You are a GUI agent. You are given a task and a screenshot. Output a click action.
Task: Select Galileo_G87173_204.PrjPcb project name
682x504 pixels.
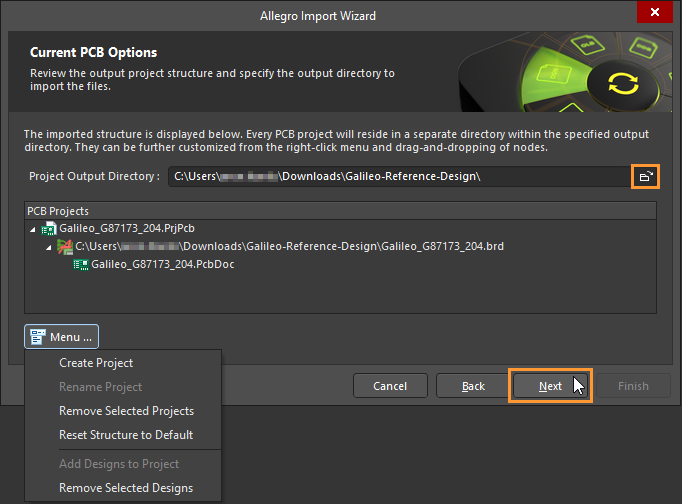pyautogui.click(x=127, y=228)
